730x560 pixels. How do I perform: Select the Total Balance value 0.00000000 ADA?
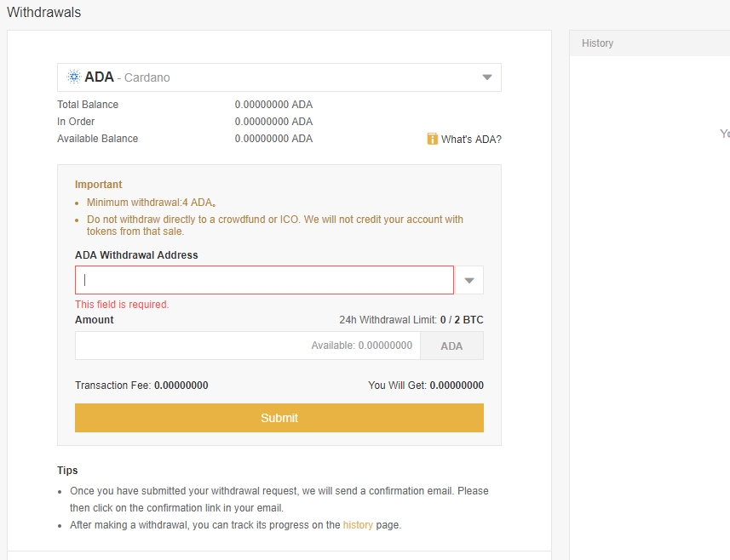(x=273, y=104)
